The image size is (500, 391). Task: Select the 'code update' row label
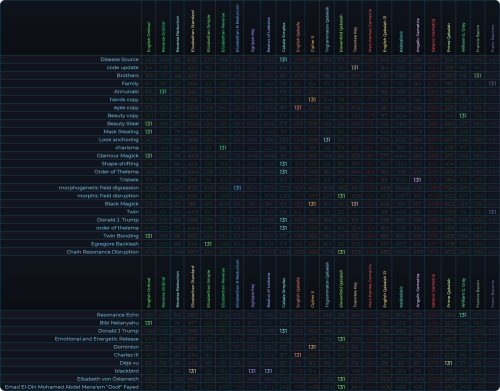coord(123,67)
